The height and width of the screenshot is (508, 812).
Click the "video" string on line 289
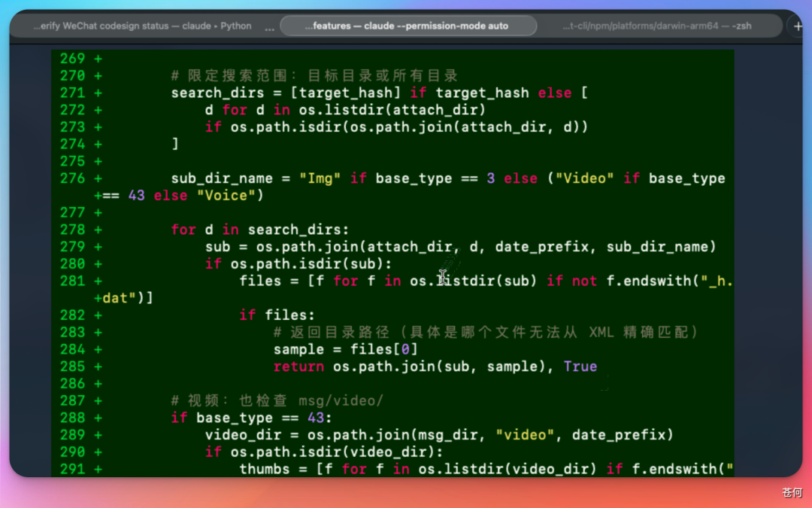[526, 434]
